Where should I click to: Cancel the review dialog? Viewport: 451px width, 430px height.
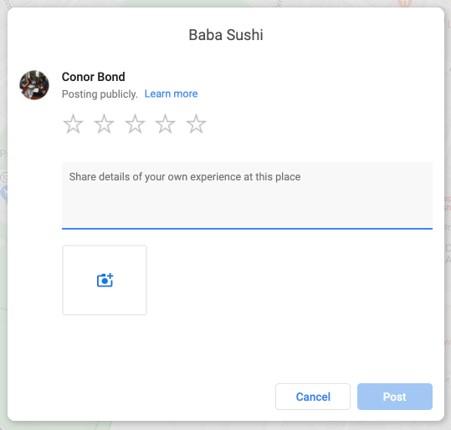313,396
